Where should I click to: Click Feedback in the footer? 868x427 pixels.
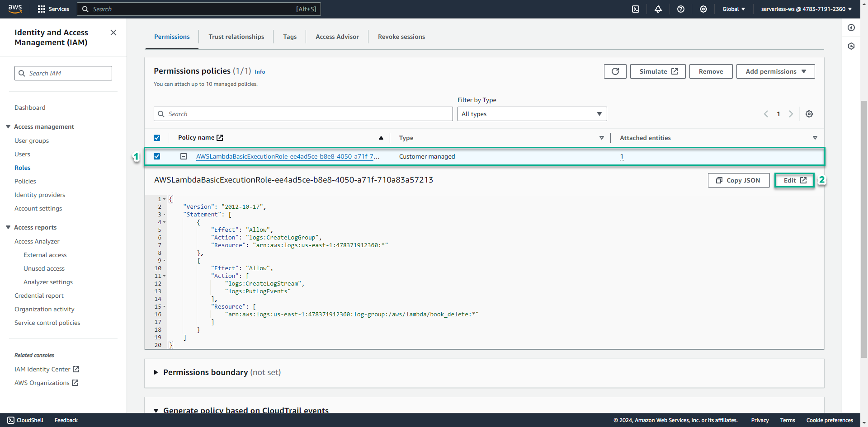click(66, 420)
